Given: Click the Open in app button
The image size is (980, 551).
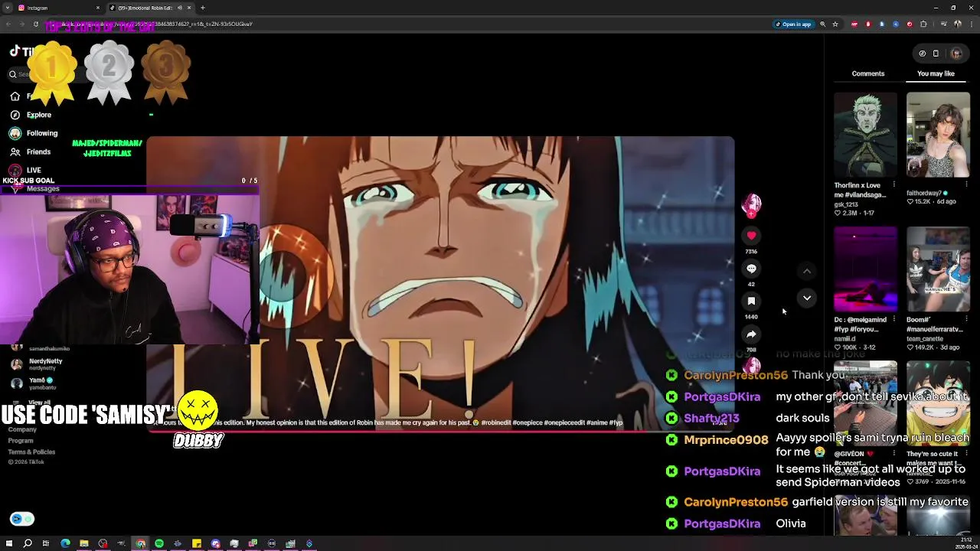Looking at the screenshot, I should click(793, 24).
